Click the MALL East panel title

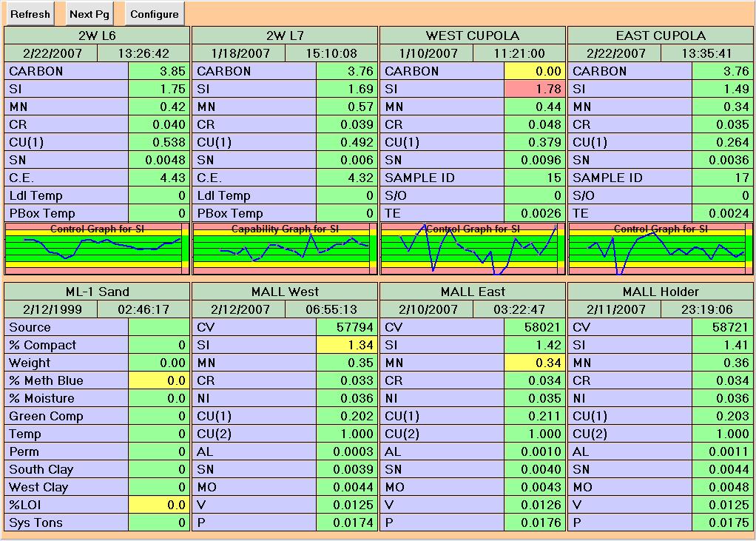coord(473,292)
